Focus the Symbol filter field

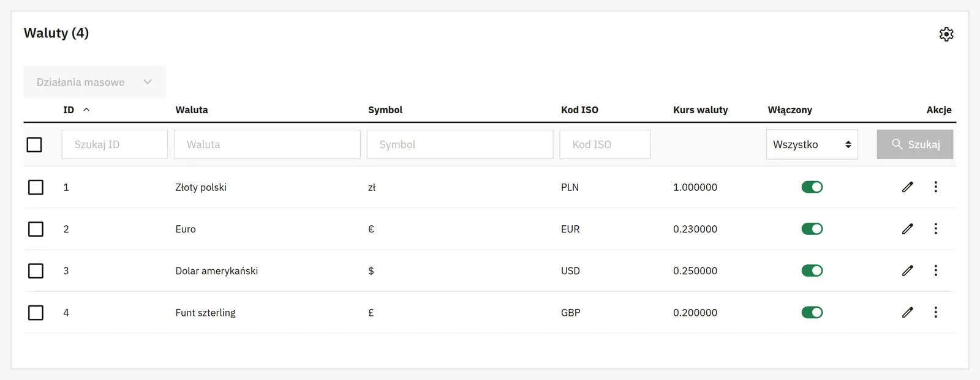(460, 144)
